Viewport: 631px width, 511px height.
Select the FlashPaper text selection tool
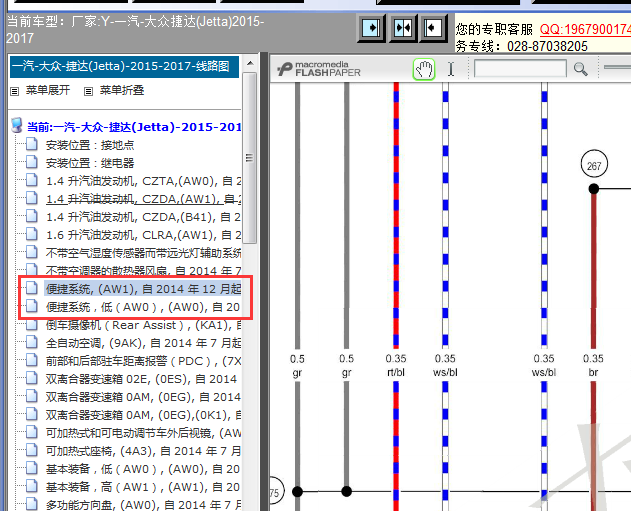[x=451, y=69]
